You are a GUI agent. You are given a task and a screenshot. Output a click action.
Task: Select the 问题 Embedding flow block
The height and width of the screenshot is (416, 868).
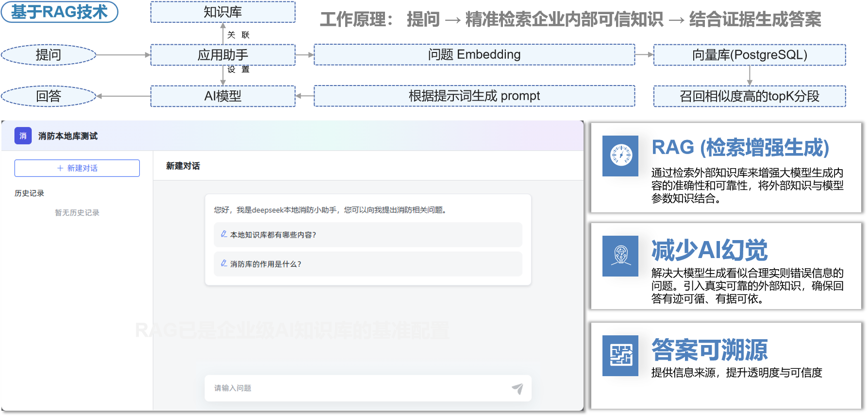point(474,55)
